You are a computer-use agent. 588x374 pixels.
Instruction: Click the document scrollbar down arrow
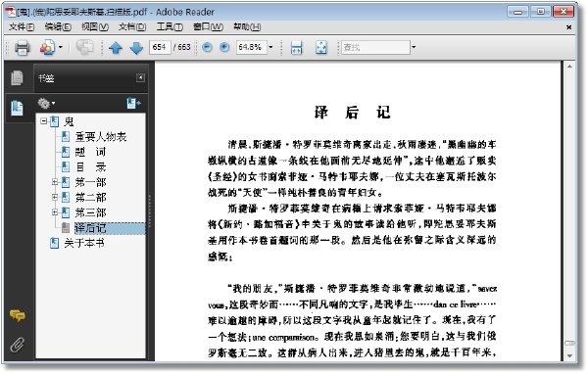(x=569, y=355)
